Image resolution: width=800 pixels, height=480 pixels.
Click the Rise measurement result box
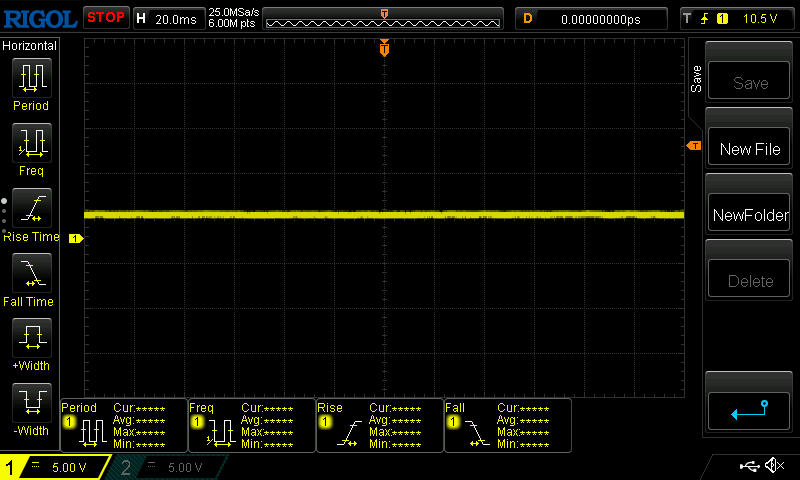pyautogui.click(x=380, y=425)
